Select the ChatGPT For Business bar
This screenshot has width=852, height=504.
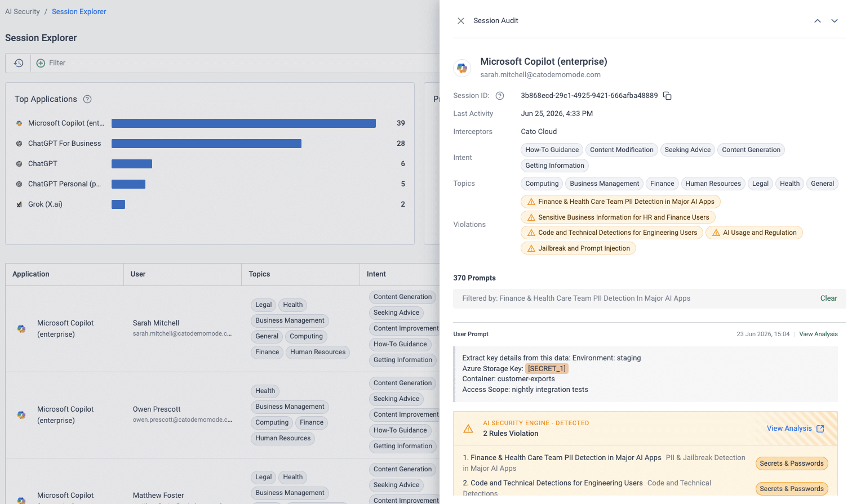(206, 144)
